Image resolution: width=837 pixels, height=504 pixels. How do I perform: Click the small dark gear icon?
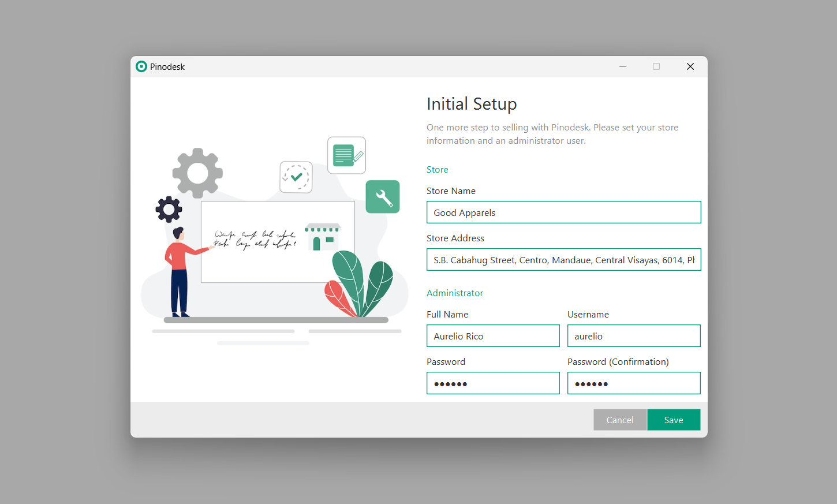[x=169, y=209]
